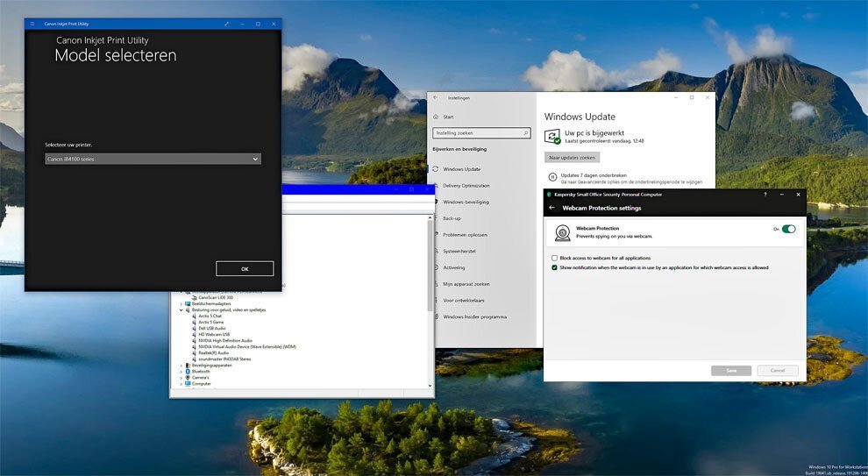Open Kaspersky help with the question mark icon
868x476 pixels.
(x=765, y=195)
